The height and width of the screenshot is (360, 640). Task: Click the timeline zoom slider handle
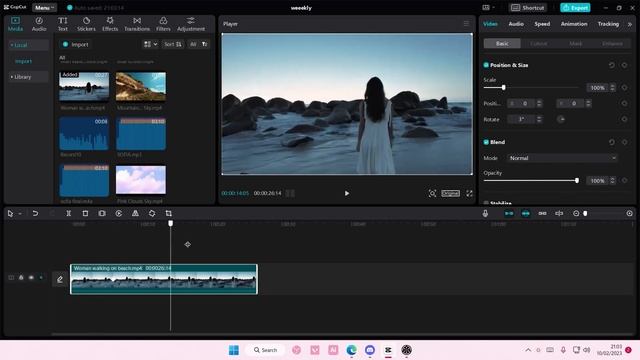click(x=585, y=213)
